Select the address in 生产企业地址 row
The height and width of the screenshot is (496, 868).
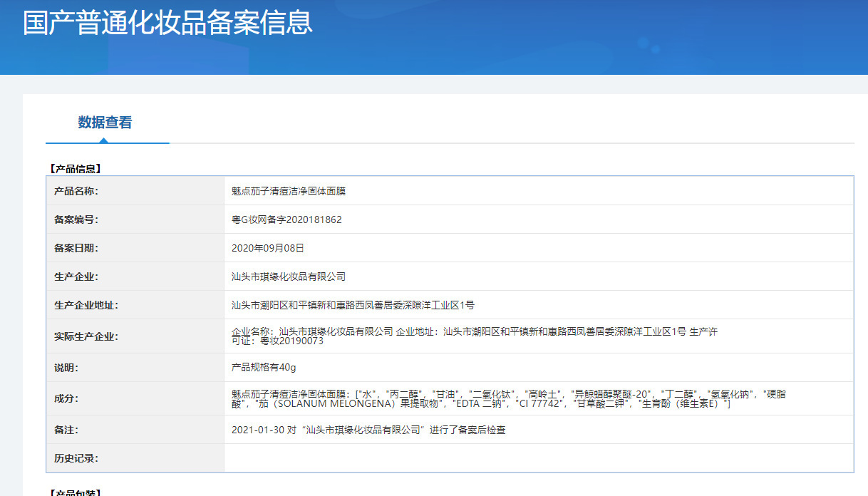tap(353, 305)
